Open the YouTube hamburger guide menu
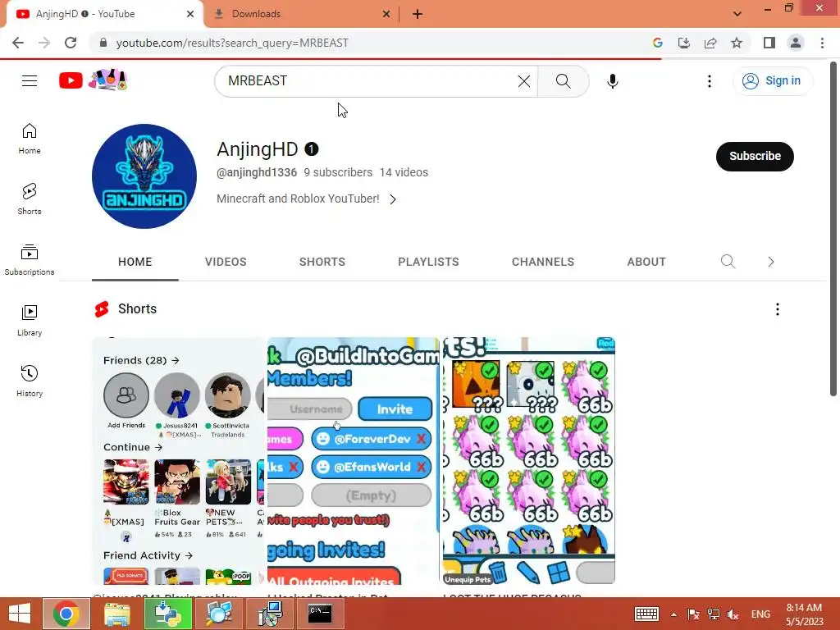Viewport: 840px width, 630px height. [30, 81]
